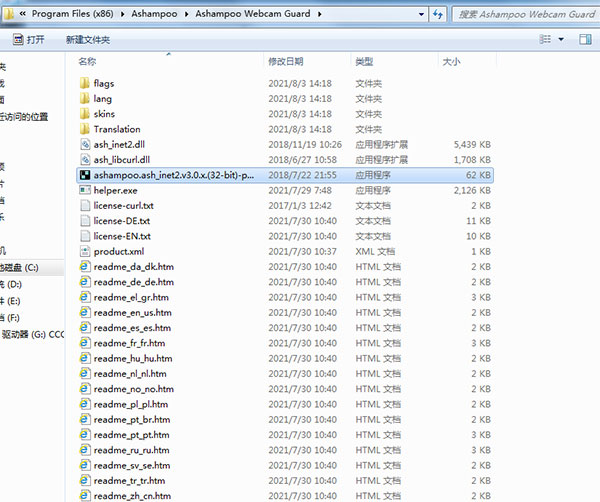
Task: Expand arrow after Program Files (x86)
Action: click(x=122, y=14)
